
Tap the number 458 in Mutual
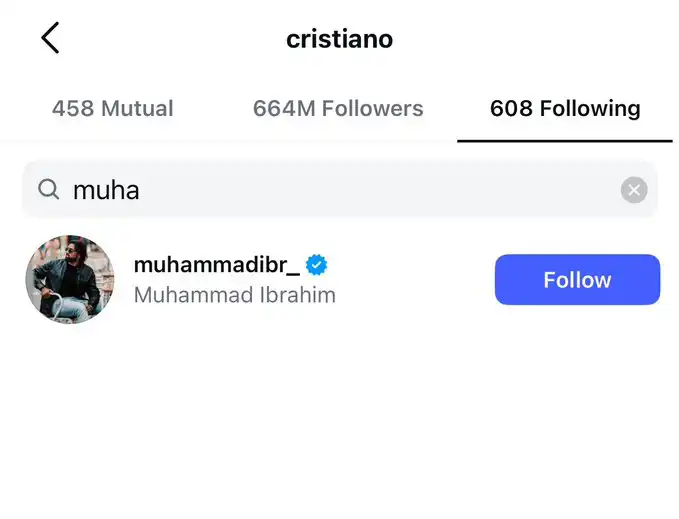(72, 109)
